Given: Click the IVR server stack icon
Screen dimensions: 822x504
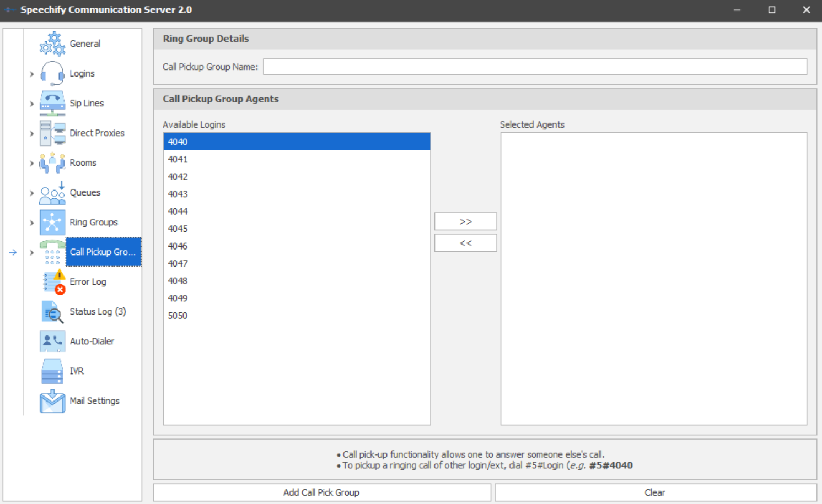Looking at the screenshot, I should (x=52, y=371).
